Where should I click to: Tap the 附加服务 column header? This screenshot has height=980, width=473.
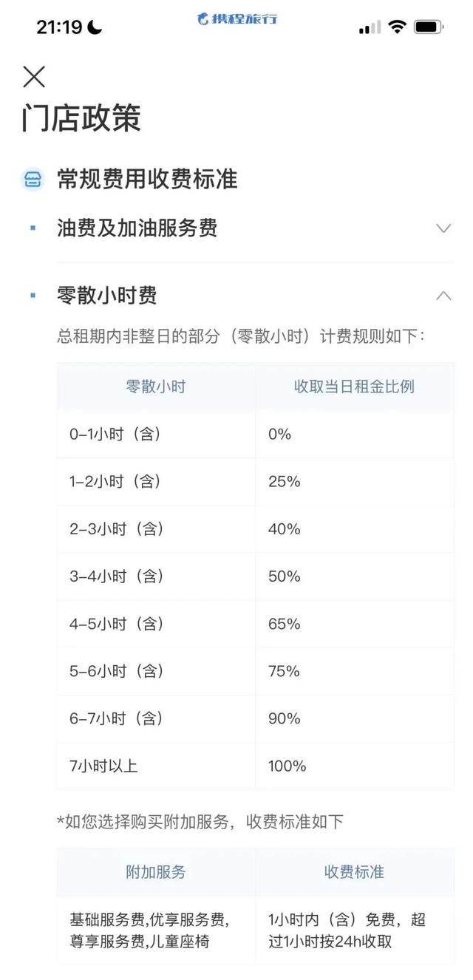[x=156, y=872]
